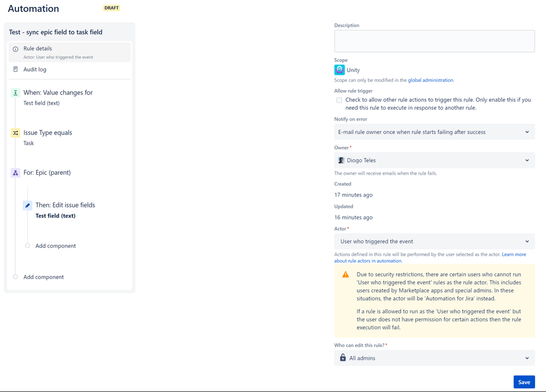
Task: Click the green Value changes trigger icon
Action: coord(15,93)
